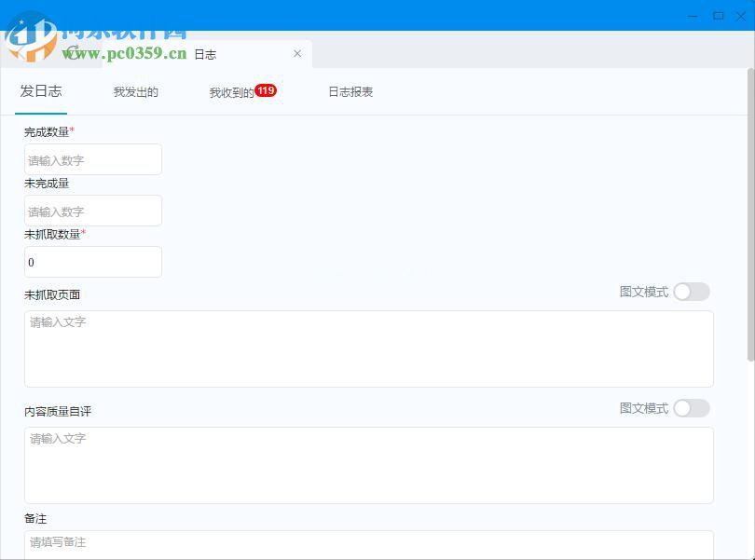
Task: Click the toggle knob on first 图文模式 switch
Action: [684, 292]
